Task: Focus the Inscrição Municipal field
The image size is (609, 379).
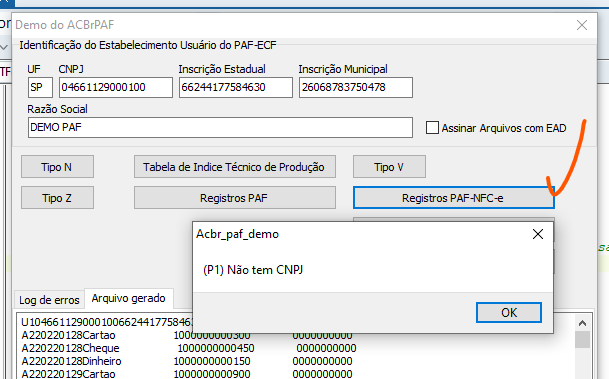Action: 356,87
